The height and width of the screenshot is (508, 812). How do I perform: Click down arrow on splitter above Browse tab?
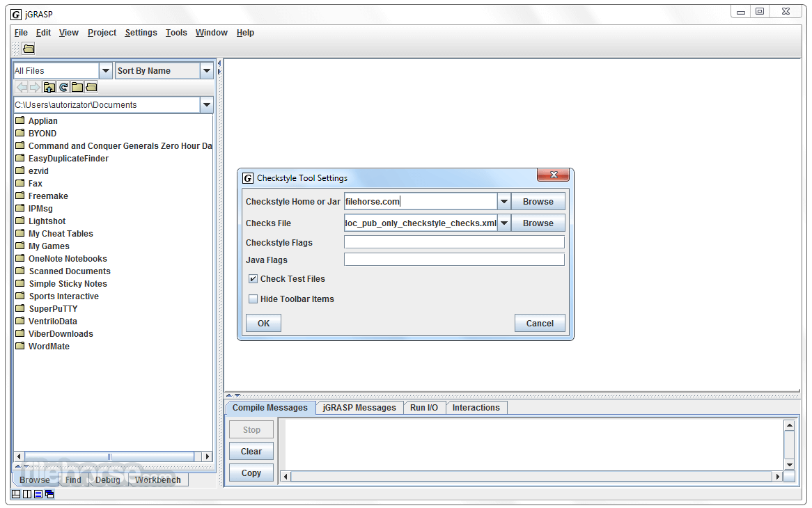[26, 466]
